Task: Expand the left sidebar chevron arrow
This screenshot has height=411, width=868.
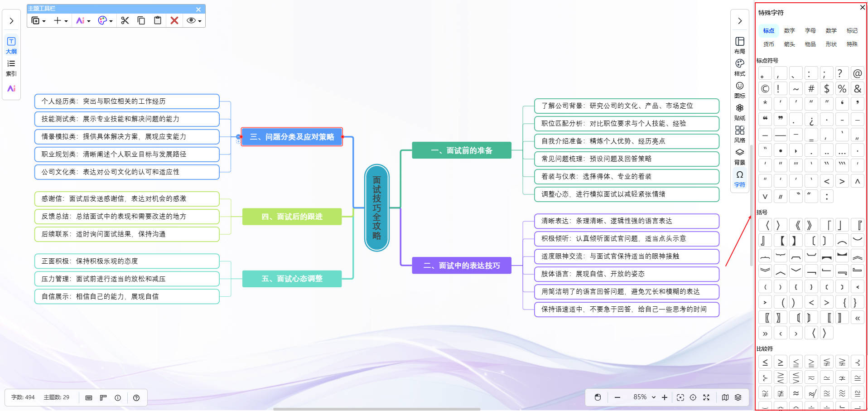Action: click(11, 21)
